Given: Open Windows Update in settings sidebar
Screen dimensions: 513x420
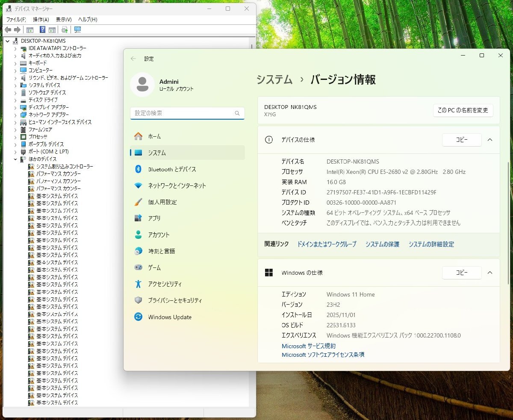Looking at the screenshot, I should click(x=169, y=317).
